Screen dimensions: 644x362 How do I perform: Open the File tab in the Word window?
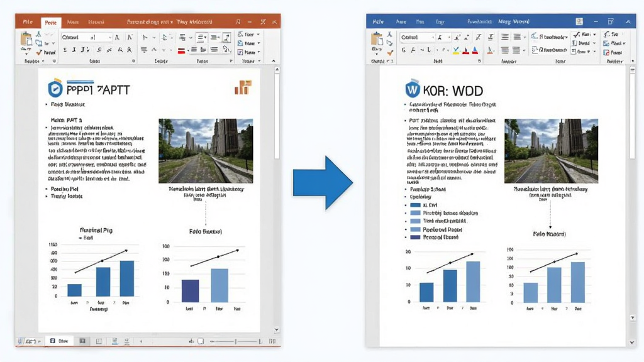[378, 22]
